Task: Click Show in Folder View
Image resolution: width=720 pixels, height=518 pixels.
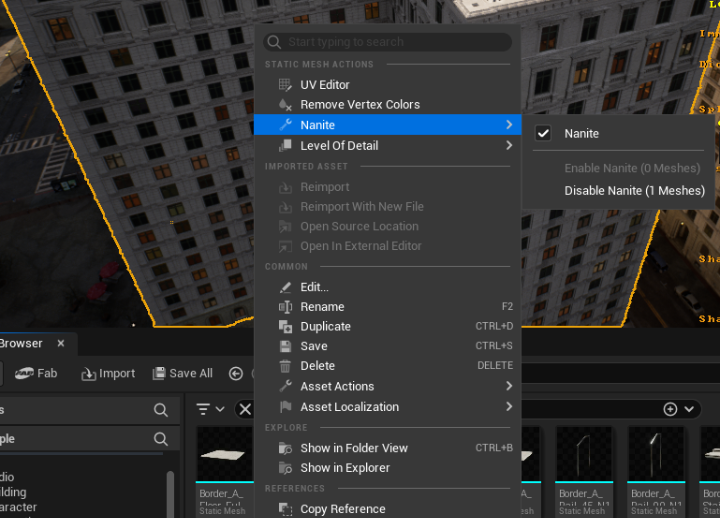Action: pyautogui.click(x=354, y=448)
